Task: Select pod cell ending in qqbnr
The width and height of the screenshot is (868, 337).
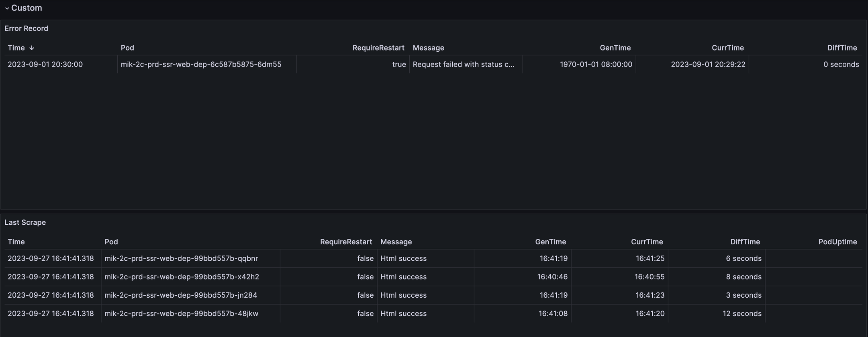Action: pos(181,259)
